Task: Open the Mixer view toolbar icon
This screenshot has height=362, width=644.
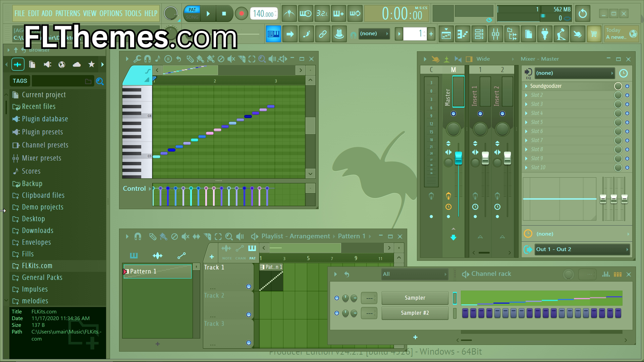Action: point(496,34)
